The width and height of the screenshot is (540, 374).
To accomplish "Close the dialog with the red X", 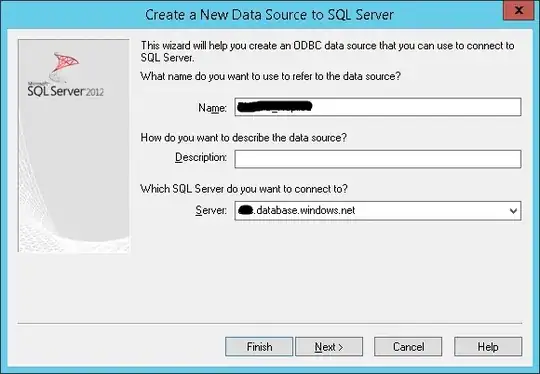I will (519, 11).
